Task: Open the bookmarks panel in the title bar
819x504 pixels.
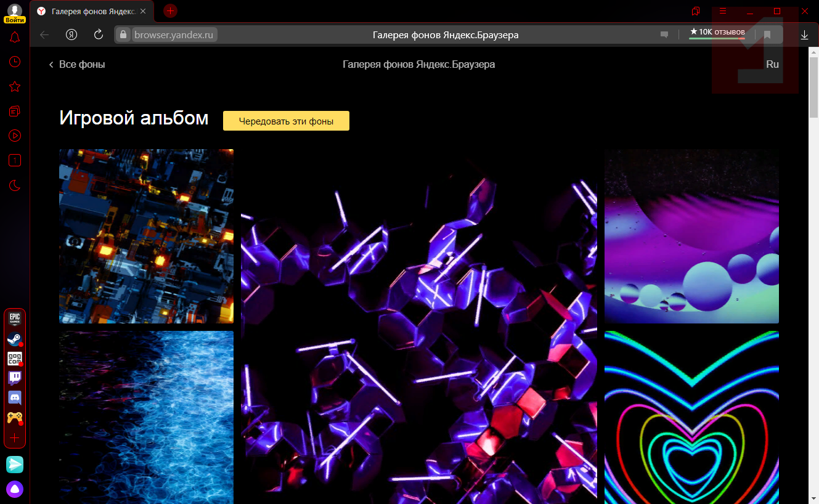Action: point(696,11)
